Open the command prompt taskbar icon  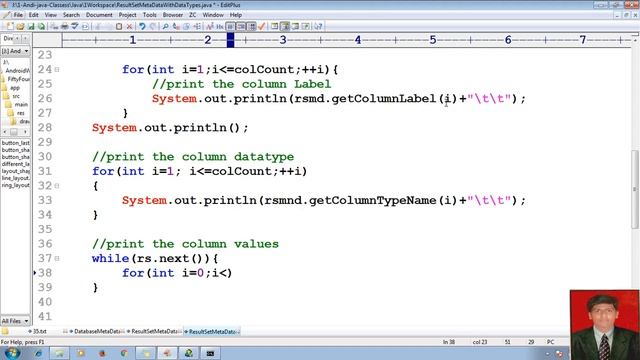pos(210,353)
